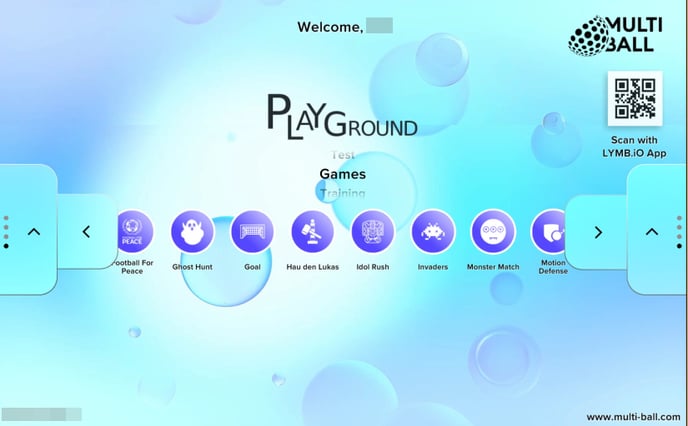
Task: Select the Hau den Lukas hammer icon
Action: 312,232
